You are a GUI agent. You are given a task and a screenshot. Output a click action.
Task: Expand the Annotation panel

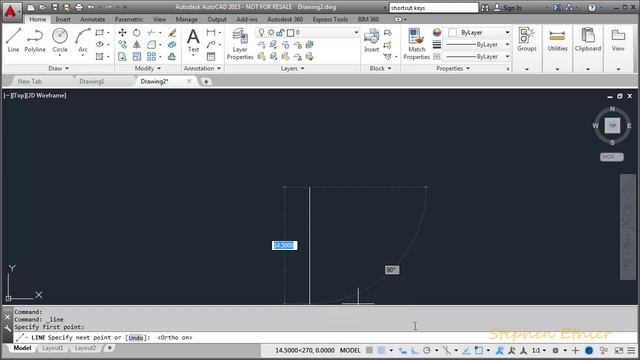pos(202,69)
